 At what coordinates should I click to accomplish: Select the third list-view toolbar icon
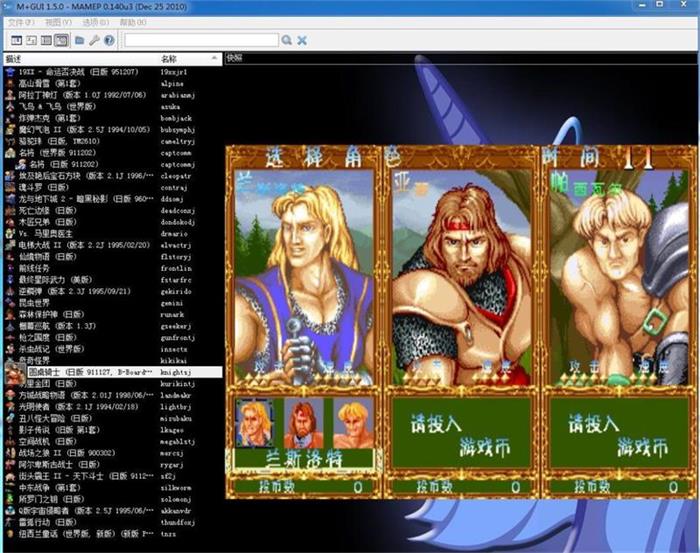pos(46,40)
